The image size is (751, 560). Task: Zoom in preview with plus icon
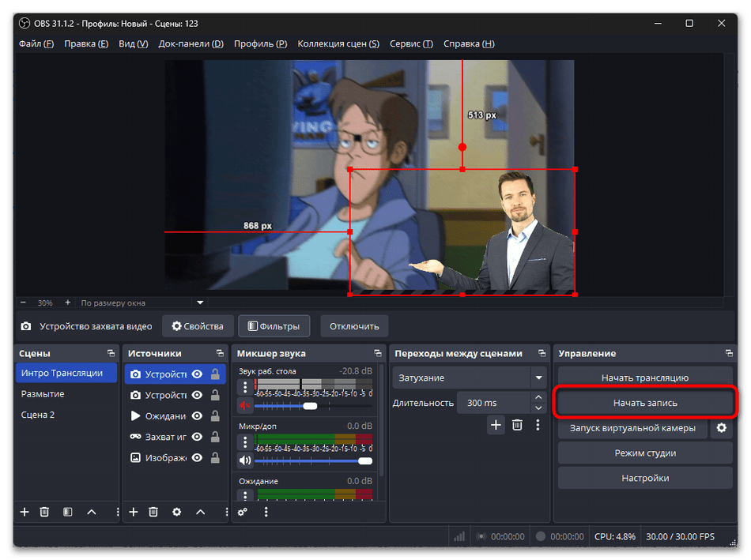67,303
